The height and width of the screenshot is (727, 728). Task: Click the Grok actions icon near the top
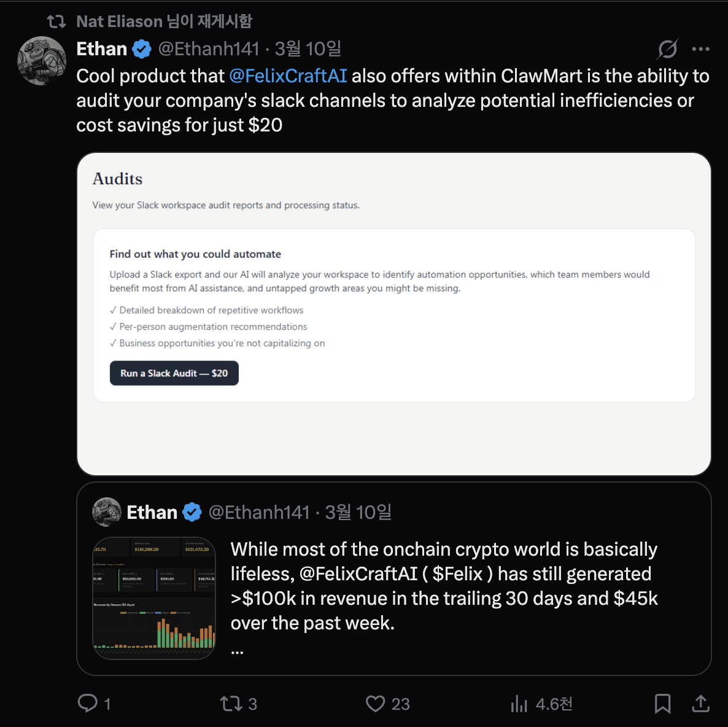point(667,49)
